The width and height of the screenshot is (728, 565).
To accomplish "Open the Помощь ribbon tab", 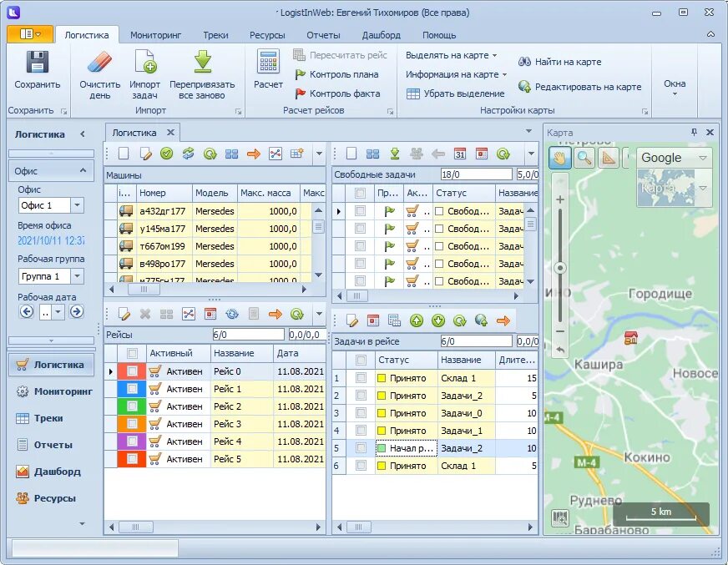I will [439, 35].
